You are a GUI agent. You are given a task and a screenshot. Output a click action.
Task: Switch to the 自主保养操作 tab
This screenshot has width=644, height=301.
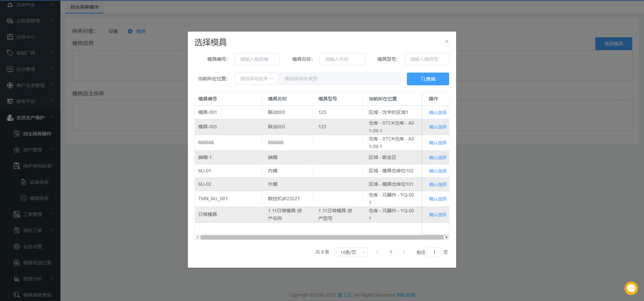[85, 7]
